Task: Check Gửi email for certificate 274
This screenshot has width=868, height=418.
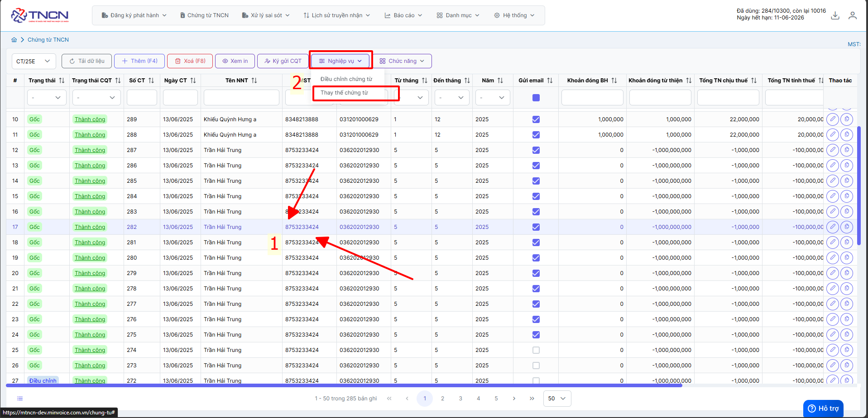Action: (536, 350)
